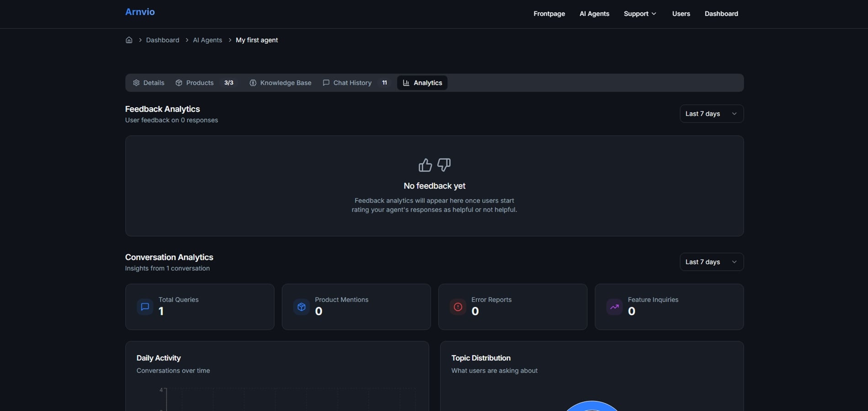Click the thumbs up feedback icon
Viewport: 868px width, 411px height.
(425, 165)
